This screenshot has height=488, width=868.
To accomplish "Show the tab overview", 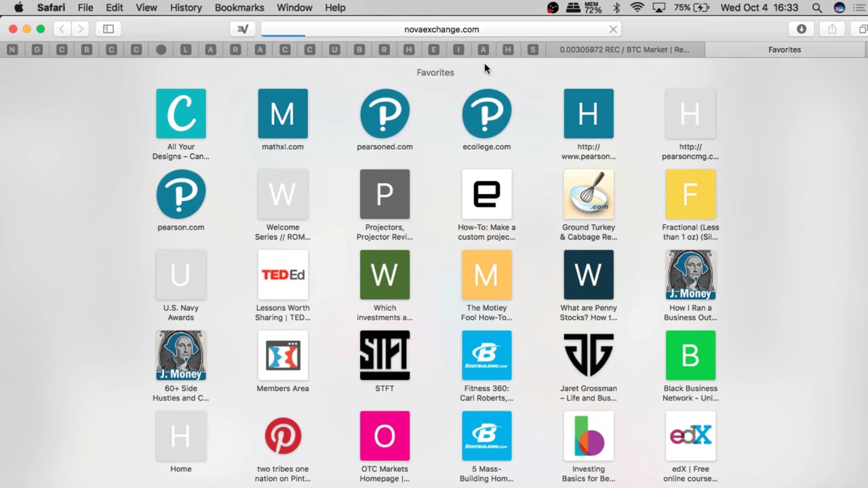I will point(863,29).
